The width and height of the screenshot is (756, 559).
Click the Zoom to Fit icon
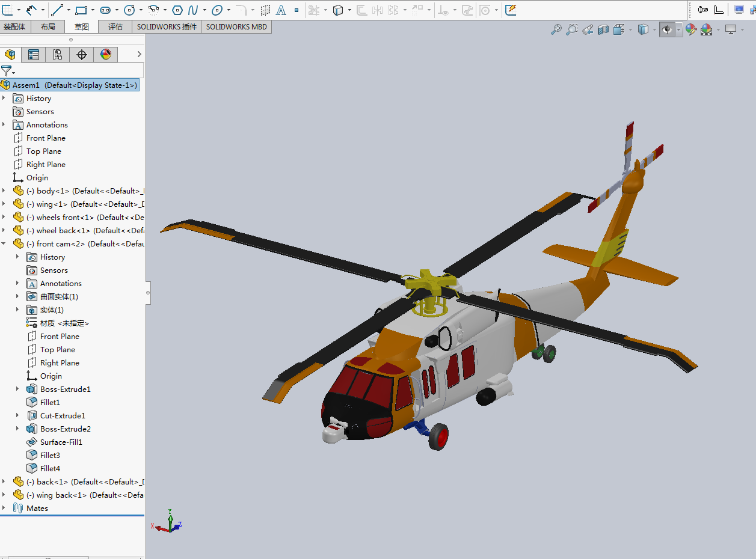(x=556, y=29)
